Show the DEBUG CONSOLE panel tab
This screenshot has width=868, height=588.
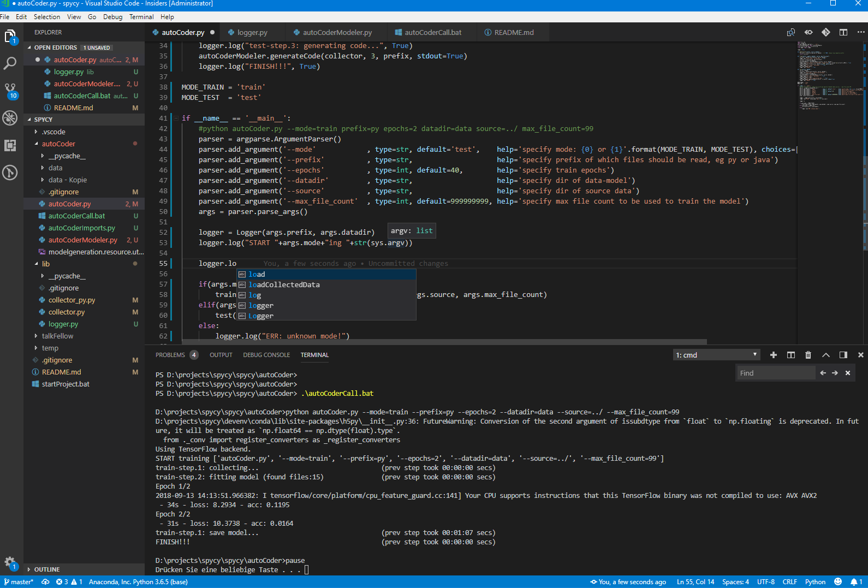[x=266, y=355]
